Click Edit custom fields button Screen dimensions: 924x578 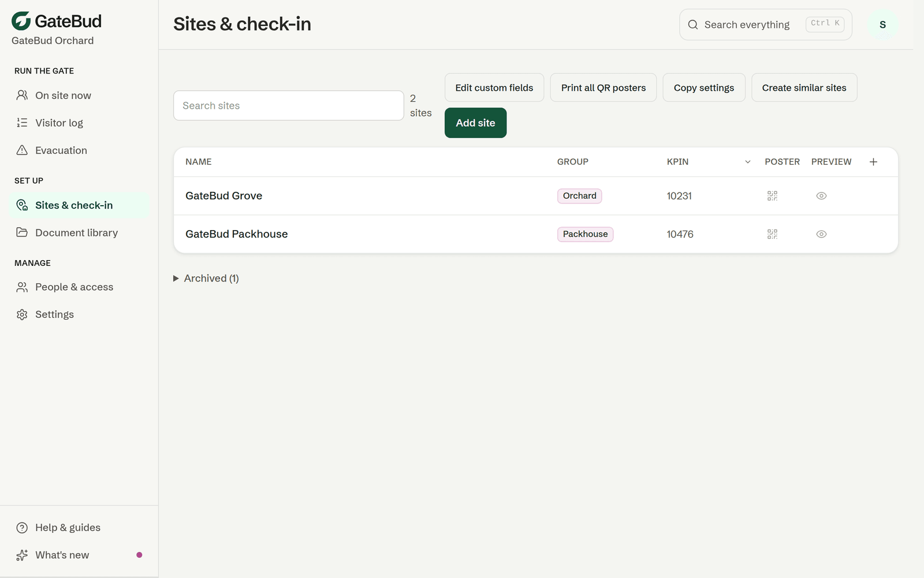coord(494,88)
